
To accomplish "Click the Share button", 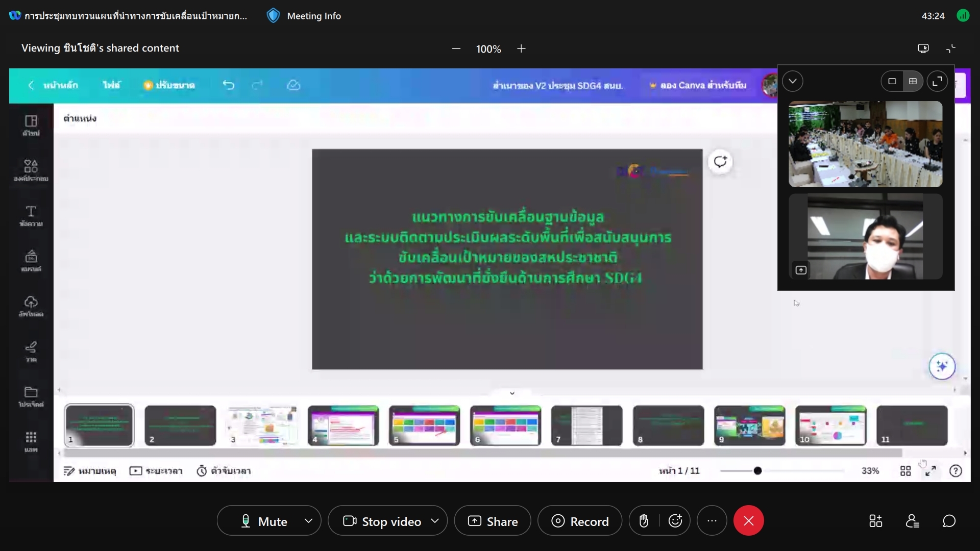I will point(493,521).
